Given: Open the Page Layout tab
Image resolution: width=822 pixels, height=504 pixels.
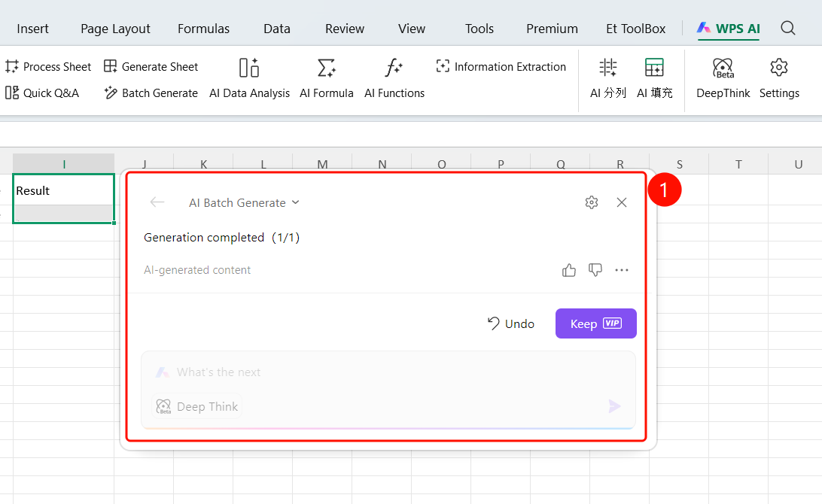Looking at the screenshot, I should pyautogui.click(x=115, y=29).
